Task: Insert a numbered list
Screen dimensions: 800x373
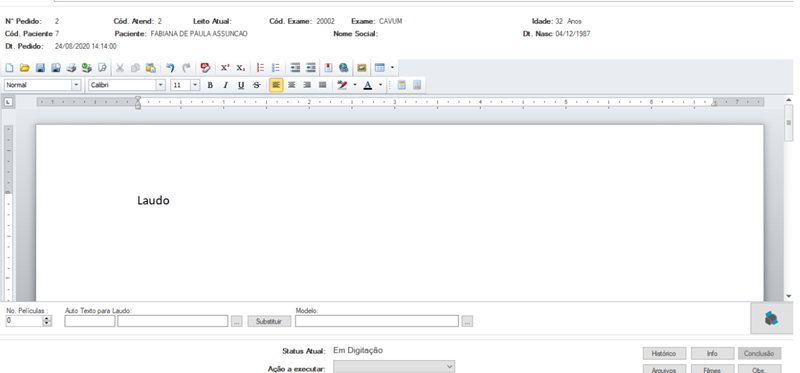Action: (x=260, y=67)
